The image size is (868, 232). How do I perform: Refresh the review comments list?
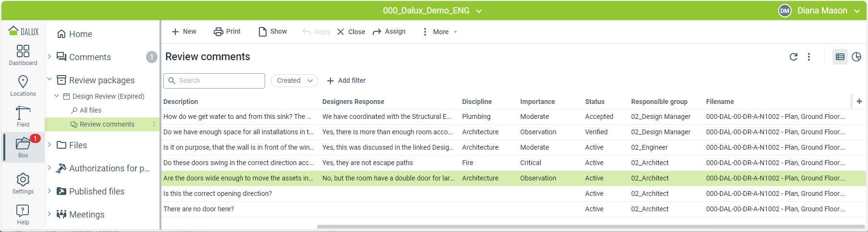pyautogui.click(x=794, y=57)
